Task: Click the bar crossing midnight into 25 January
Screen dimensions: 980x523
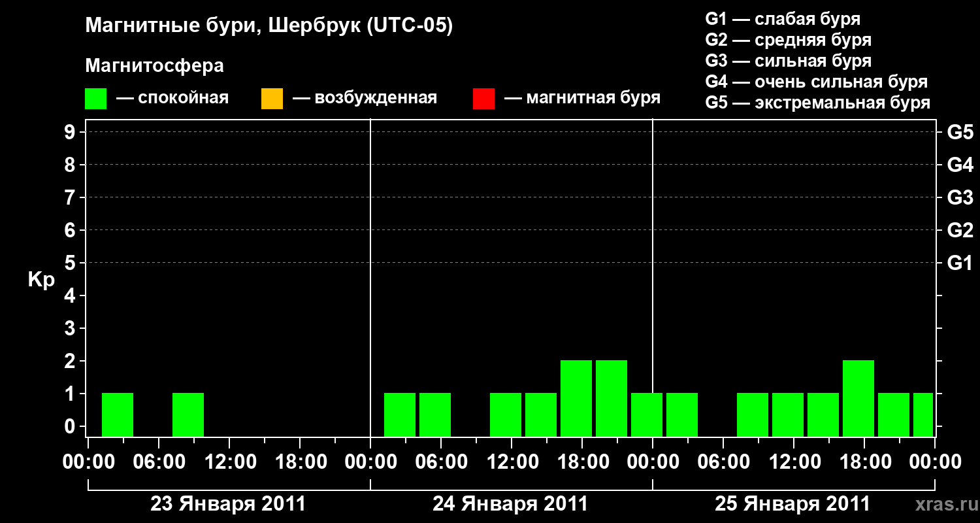Action: (x=647, y=414)
